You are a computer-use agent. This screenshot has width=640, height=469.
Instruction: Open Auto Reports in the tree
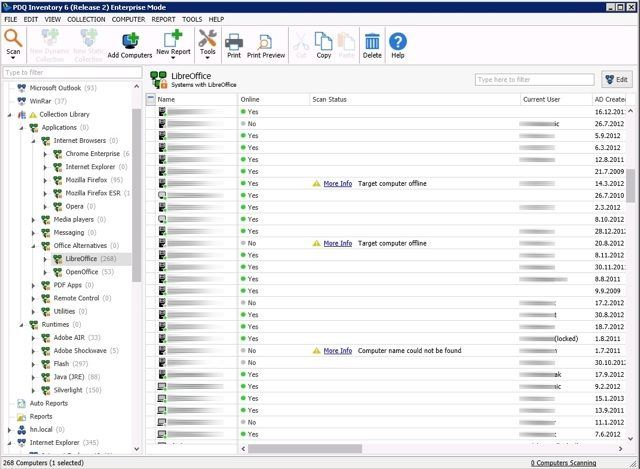click(42, 403)
